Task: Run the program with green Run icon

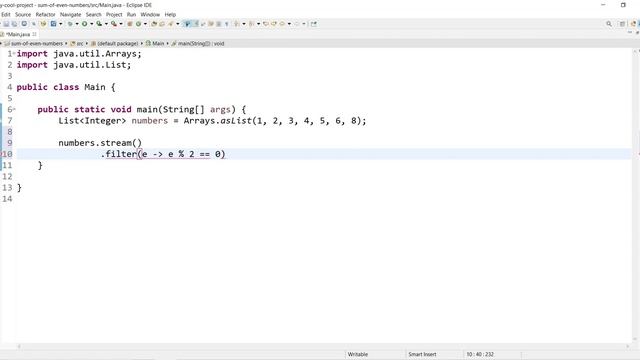Action: tap(84, 24)
